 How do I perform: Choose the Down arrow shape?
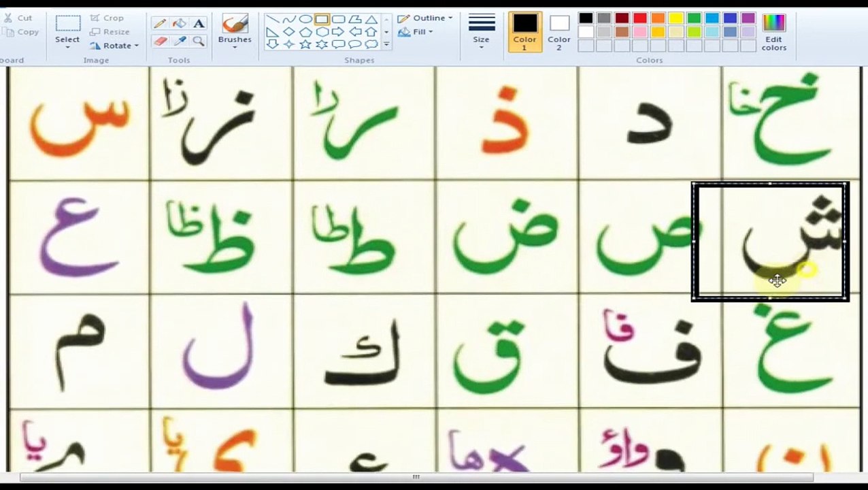coord(272,44)
